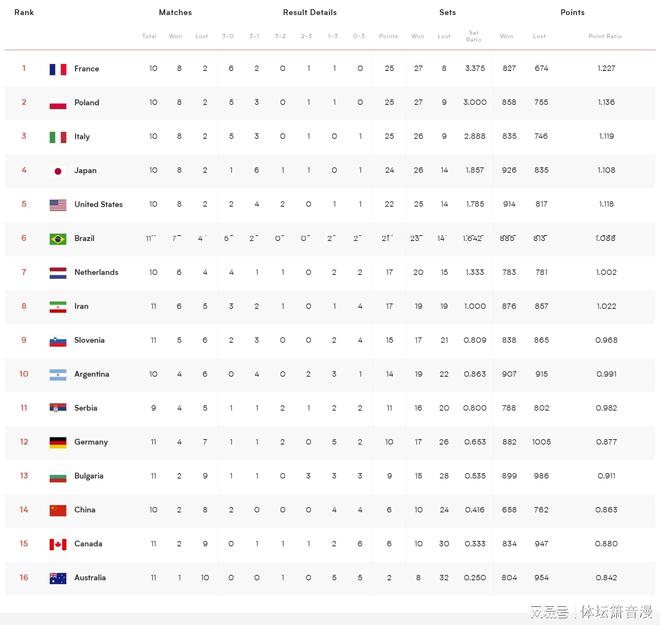Image resolution: width=660 pixels, height=625 pixels.
Task: Open the Poland team name link
Action: point(87,103)
